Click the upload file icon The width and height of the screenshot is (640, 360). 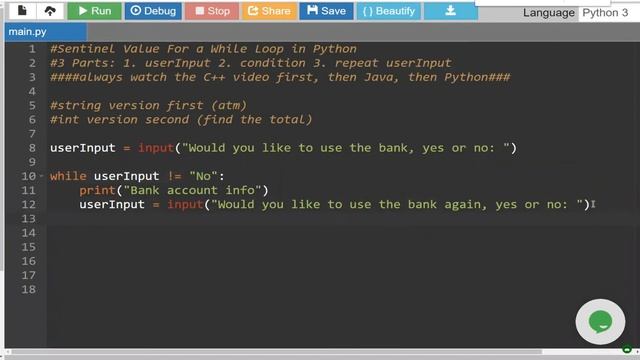[x=50, y=11]
